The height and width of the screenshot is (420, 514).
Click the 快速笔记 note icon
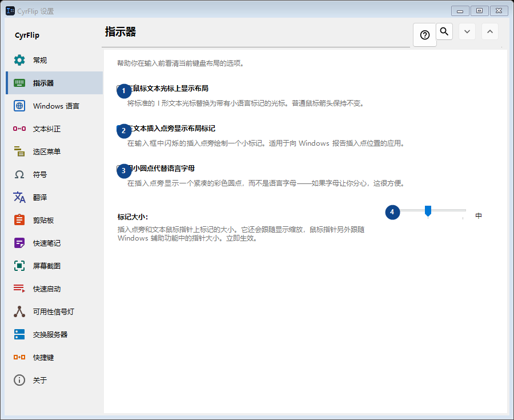(19, 243)
